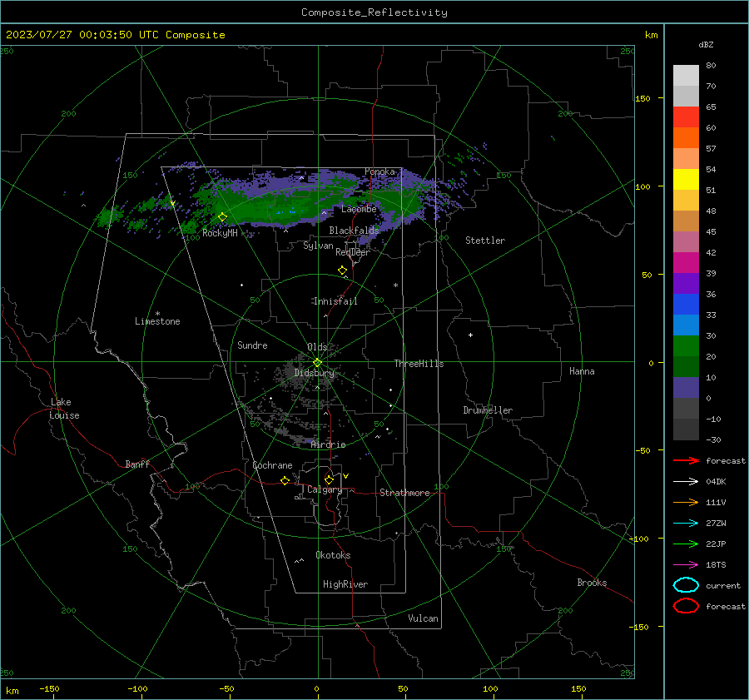The image size is (749, 700).
Task: Click the asterisk marker above Limestone
Action: click(157, 314)
